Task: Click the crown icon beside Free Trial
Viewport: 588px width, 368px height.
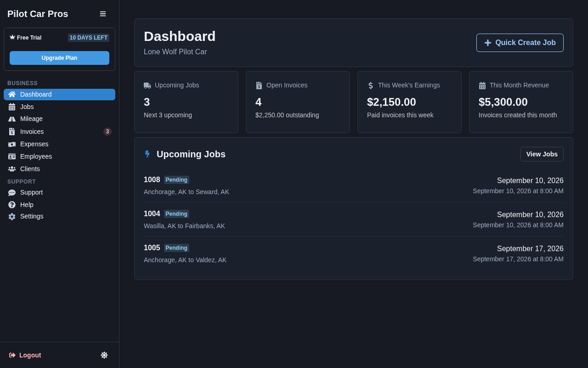Action: 12,37
